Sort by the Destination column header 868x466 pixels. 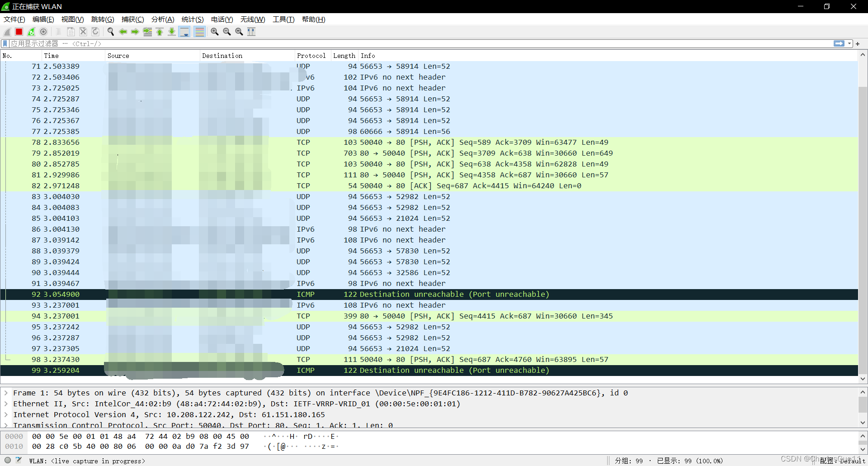pyautogui.click(x=247, y=56)
